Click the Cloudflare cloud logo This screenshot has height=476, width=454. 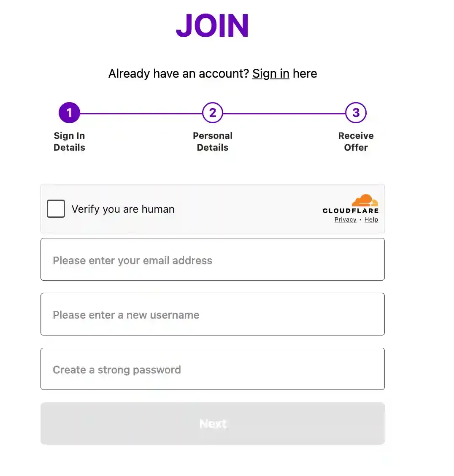[365, 200]
